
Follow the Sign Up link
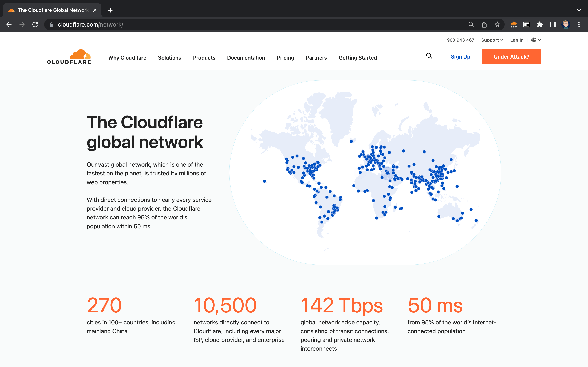(x=460, y=56)
